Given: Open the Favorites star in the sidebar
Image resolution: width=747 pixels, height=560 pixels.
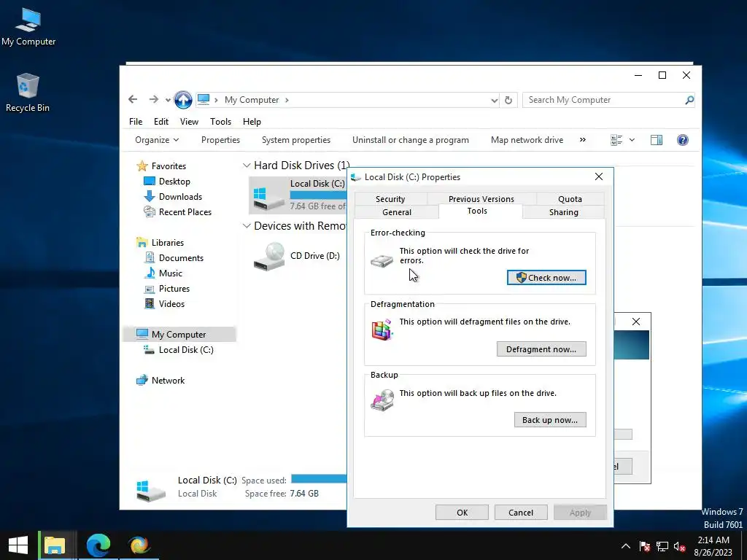Looking at the screenshot, I should pos(142,166).
